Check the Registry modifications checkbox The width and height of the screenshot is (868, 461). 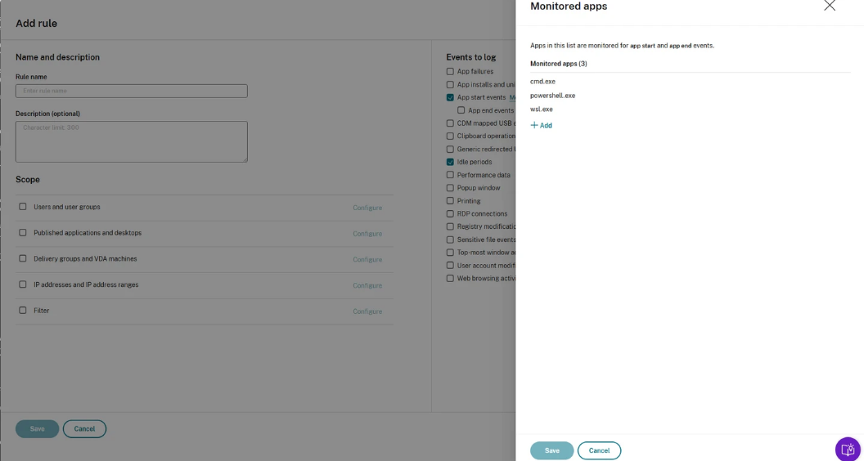click(450, 226)
